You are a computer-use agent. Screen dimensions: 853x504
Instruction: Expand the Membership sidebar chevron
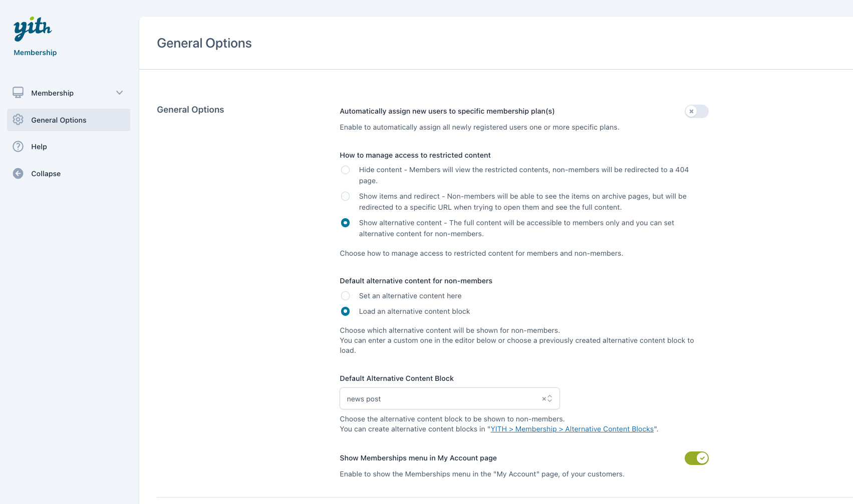[119, 93]
